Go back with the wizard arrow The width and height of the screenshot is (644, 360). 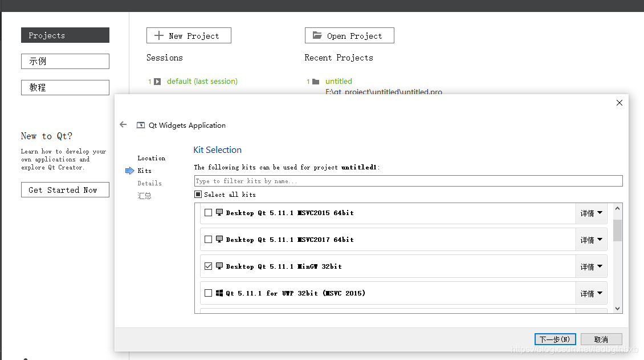click(x=123, y=124)
